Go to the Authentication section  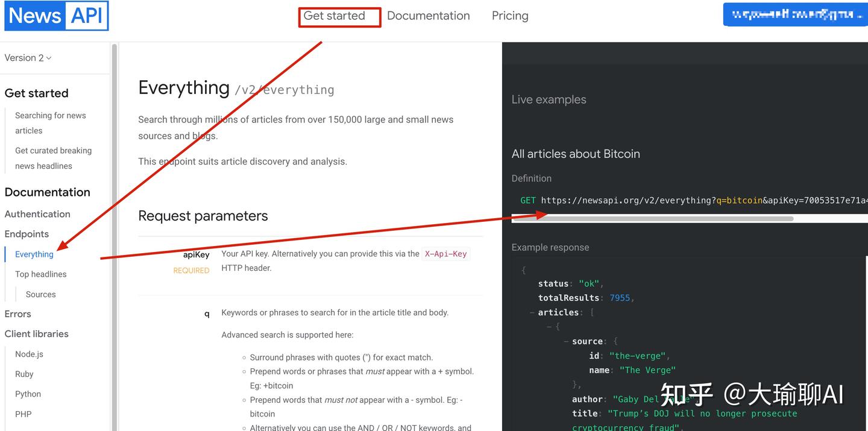(x=37, y=214)
